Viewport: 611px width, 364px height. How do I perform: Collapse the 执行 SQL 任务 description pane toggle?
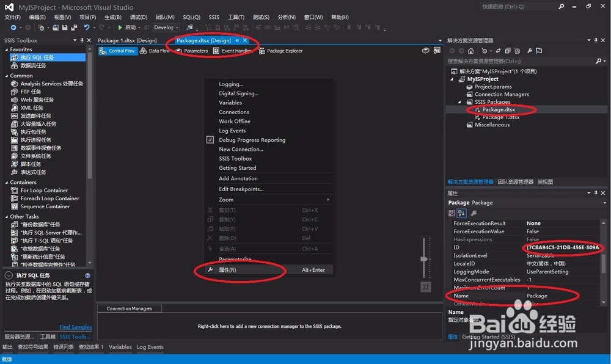9,275
